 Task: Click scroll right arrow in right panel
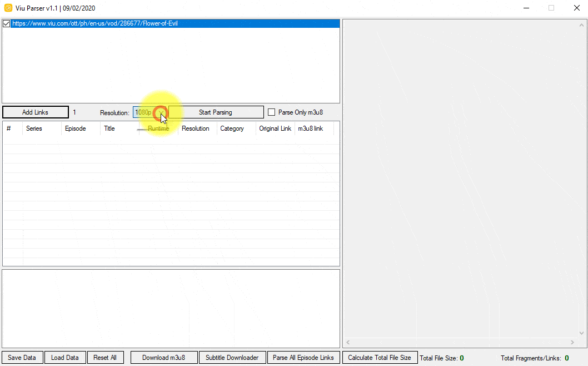(x=572, y=342)
